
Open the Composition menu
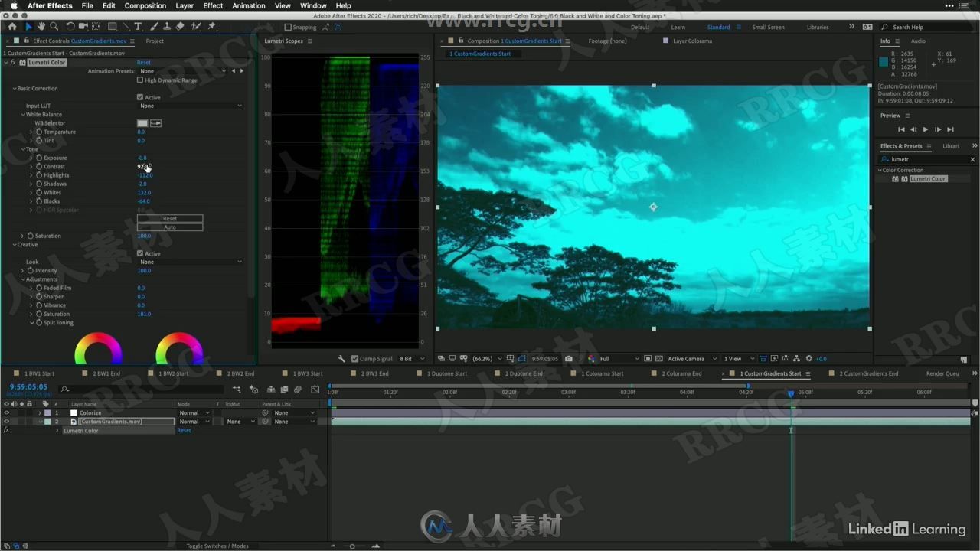(x=145, y=5)
